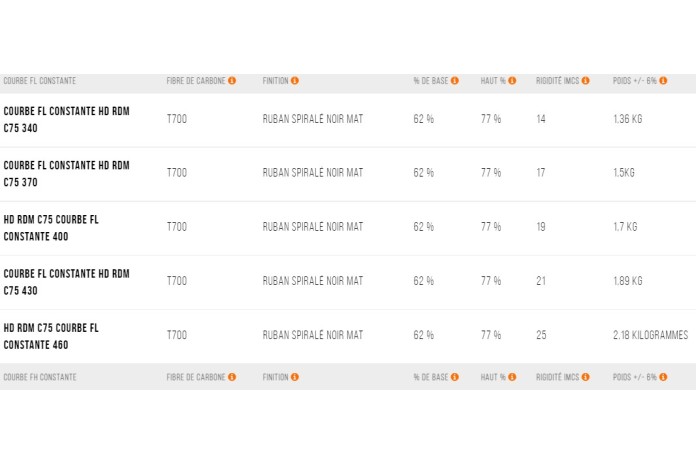Open the Finition info icon in the Courbe FH header

point(295,377)
